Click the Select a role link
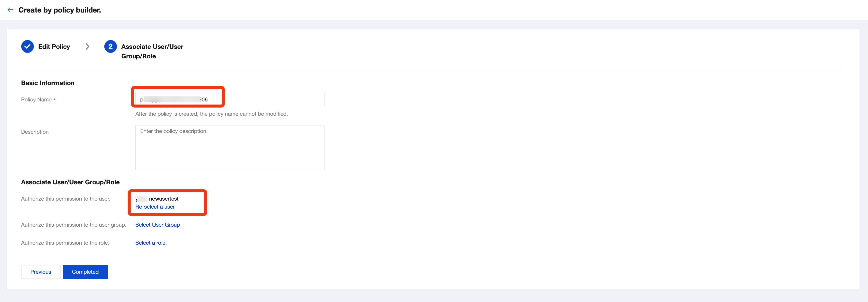This screenshot has height=302, width=868. (x=151, y=243)
